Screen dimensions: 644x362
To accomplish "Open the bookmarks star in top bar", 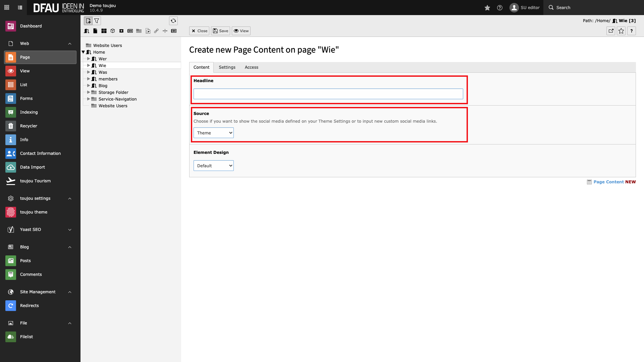I will [487, 8].
